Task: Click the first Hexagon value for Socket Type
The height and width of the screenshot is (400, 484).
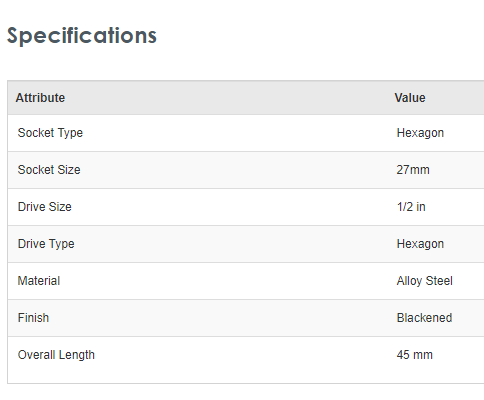Action: pyautogui.click(x=420, y=133)
